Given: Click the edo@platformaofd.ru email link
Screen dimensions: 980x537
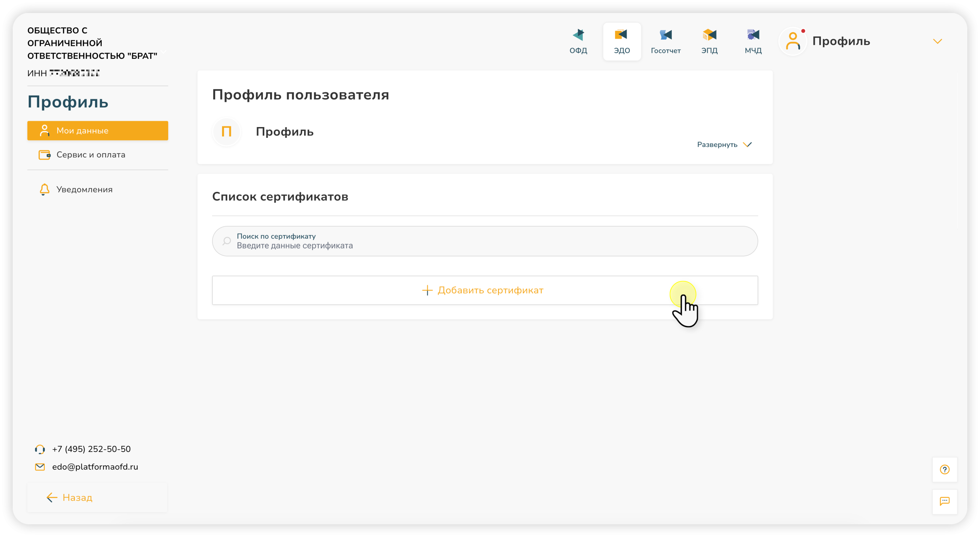Looking at the screenshot, I should [95, 467].
